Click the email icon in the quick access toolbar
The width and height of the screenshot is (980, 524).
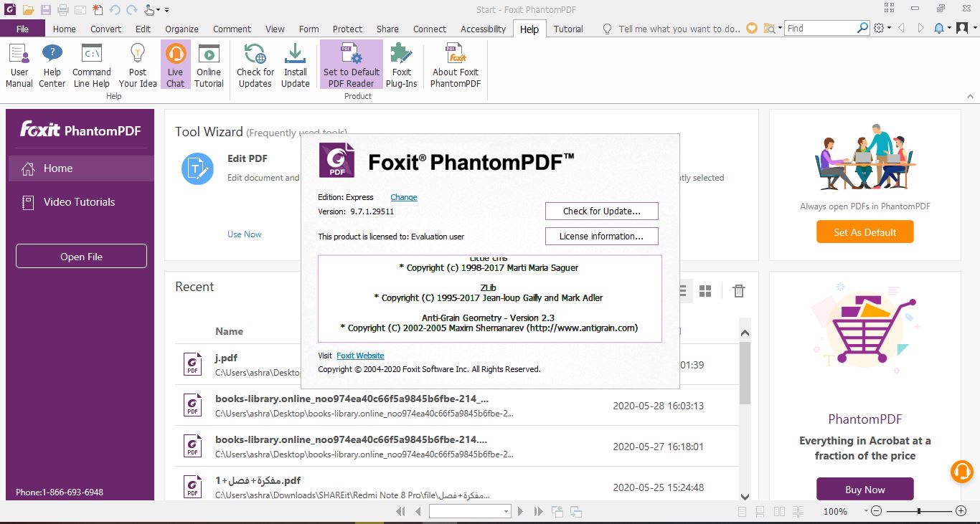coord(80,9)
